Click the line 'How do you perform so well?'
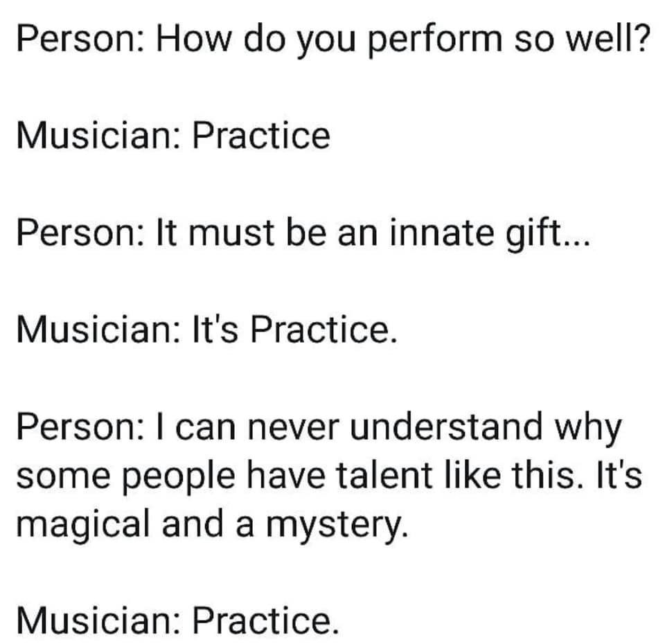665x644 pixels. point(403,40)
